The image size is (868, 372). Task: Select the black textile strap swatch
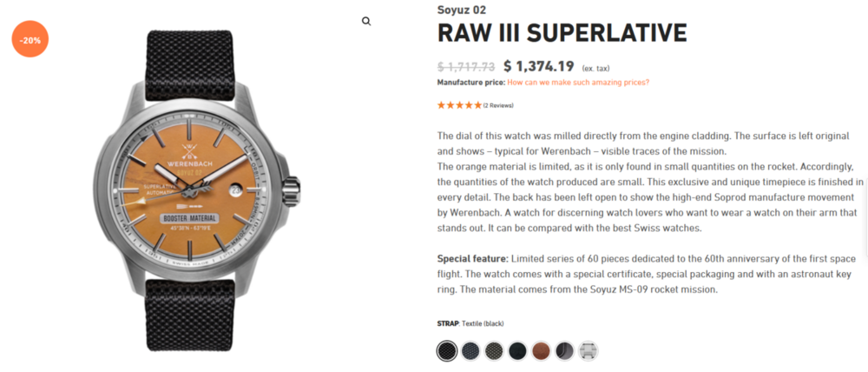[x=447, y=350]
